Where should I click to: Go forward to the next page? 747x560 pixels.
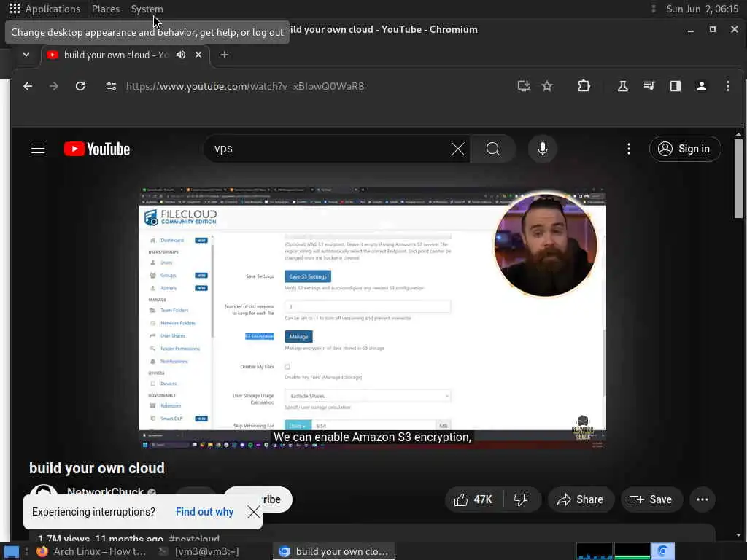[x=54, y=86]
